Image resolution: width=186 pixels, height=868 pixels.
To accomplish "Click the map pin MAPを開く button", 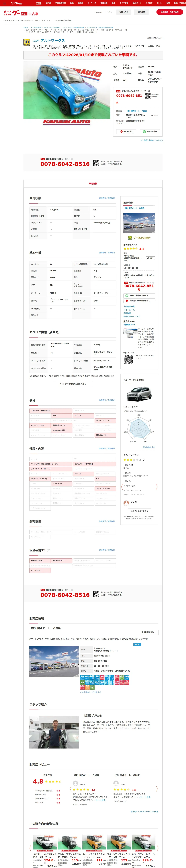I will (127, 132).
